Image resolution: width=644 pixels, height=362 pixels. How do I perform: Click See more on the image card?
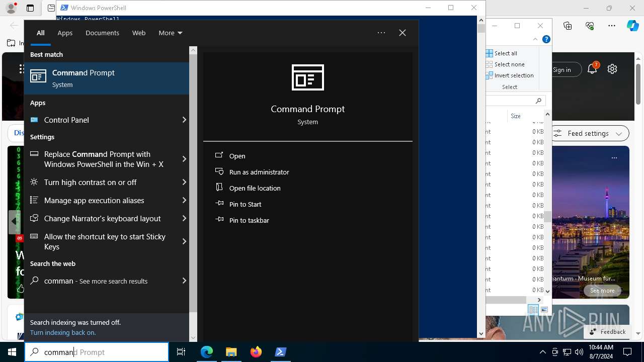pos(602,291)
